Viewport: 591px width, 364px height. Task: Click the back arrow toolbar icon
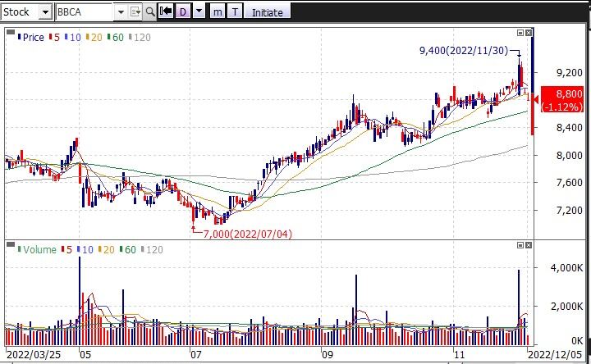tap(166, 11)
